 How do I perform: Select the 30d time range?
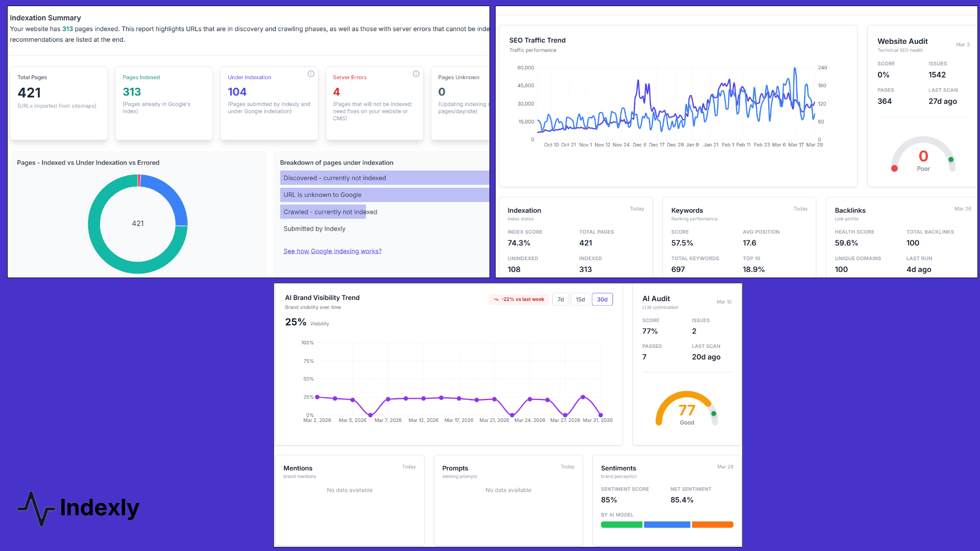coord(602,299)
